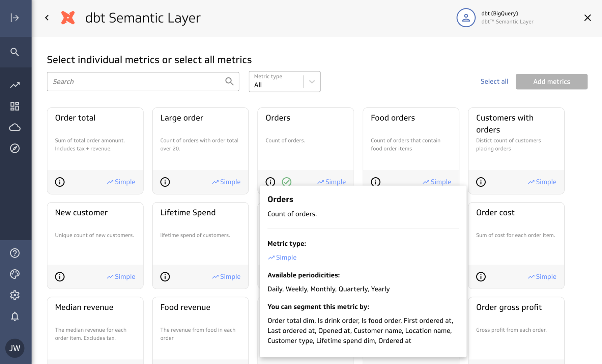This screenshot has height=364, width=602.
Task: Open the compass explore icon in sidebar
Action: (15, 148)
